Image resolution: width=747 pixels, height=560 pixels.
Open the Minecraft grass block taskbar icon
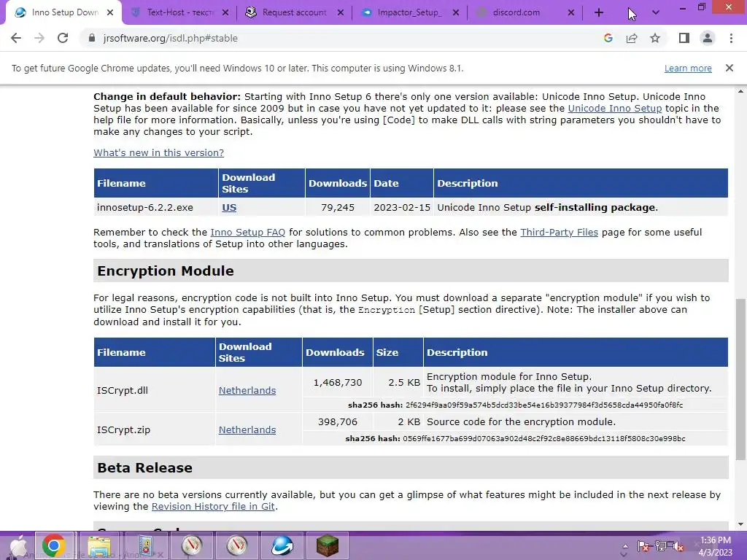[x=328, y=545]
